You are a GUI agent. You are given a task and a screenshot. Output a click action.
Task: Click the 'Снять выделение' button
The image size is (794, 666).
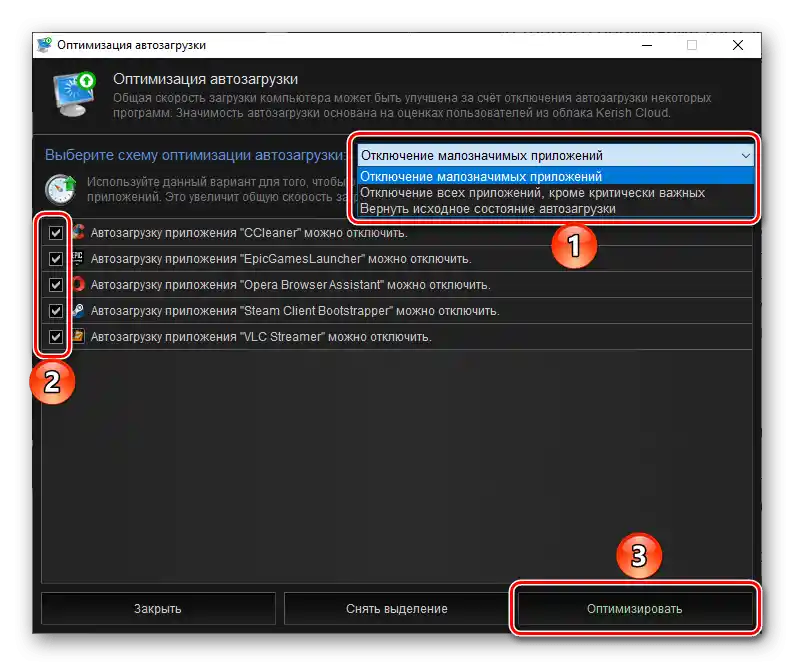(x=396, y=609)
